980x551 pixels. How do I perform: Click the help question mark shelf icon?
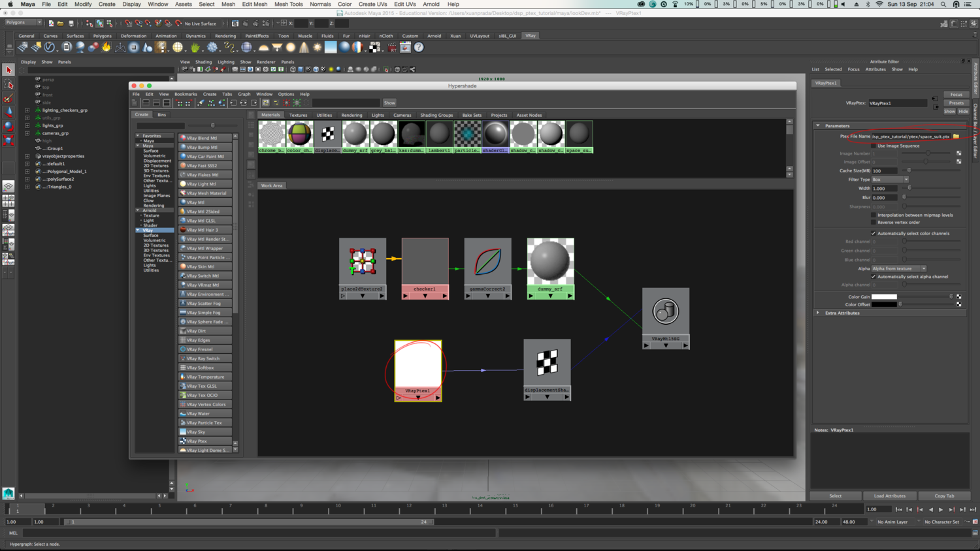click(419, 47)
